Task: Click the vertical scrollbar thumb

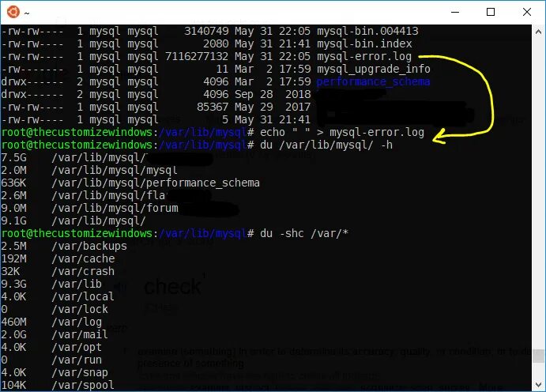Action: [x=538, y=356]
